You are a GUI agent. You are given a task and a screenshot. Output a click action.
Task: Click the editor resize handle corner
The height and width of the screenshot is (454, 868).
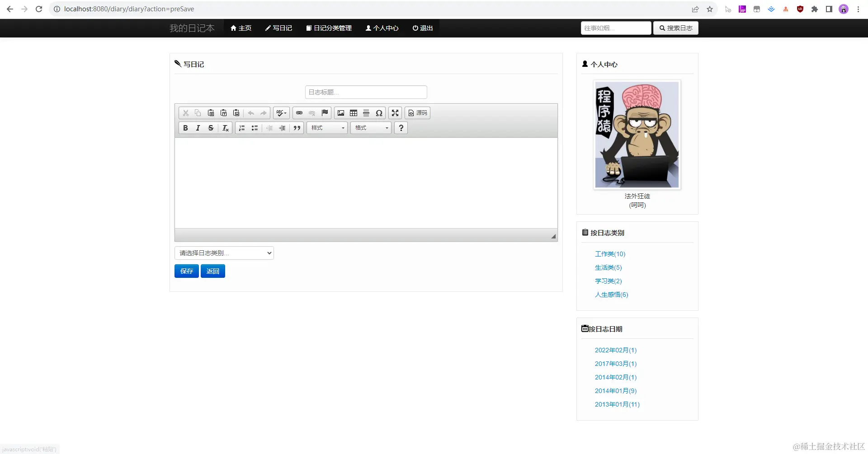click(553, 236)
